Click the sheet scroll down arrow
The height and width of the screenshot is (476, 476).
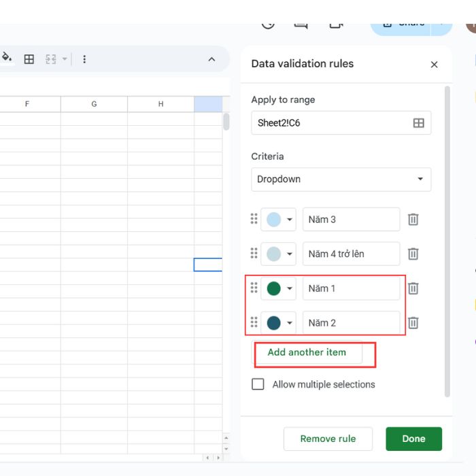coord(226,448)
